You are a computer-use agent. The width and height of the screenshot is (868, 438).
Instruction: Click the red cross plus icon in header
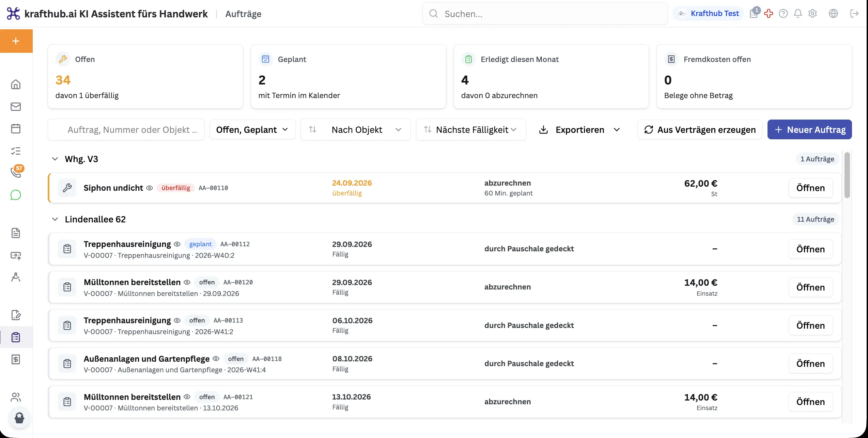[769, 13]
